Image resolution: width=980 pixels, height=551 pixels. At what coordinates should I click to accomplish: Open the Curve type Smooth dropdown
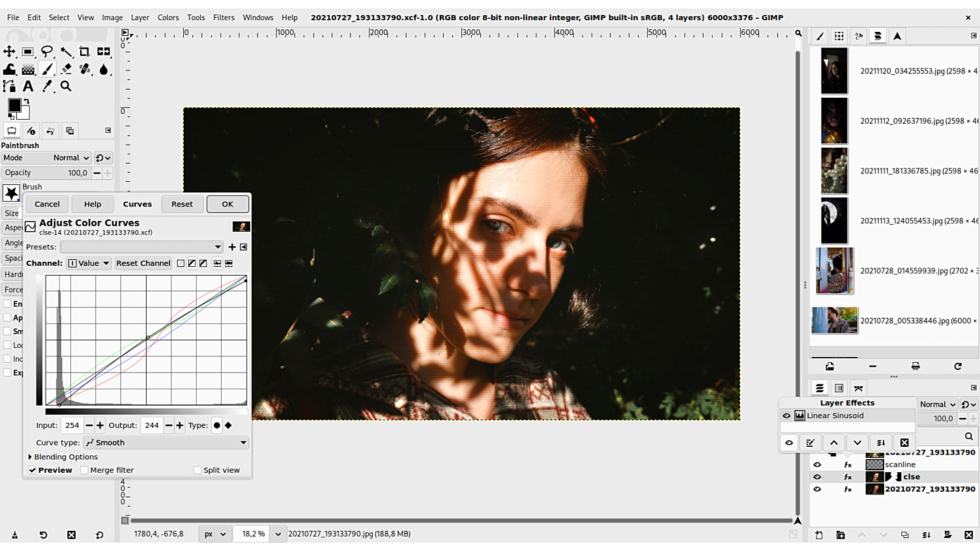[x=166, y=443]
